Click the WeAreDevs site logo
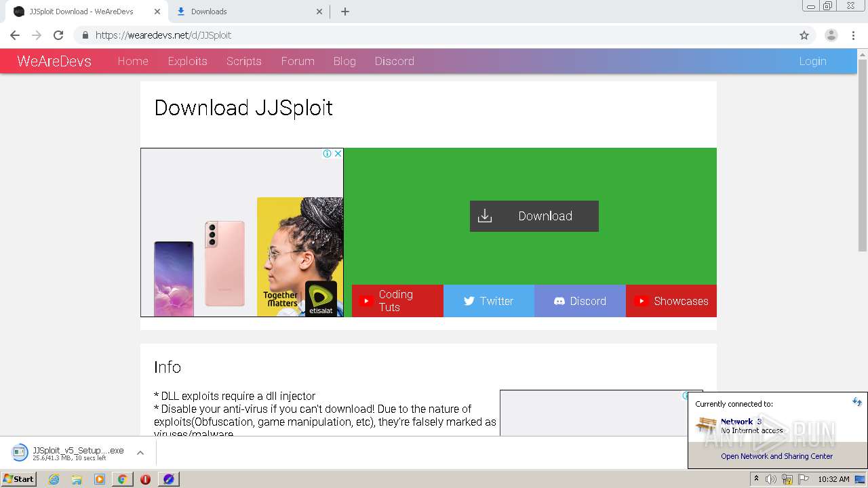Screen dimensions: 868x488 [54, 61]
